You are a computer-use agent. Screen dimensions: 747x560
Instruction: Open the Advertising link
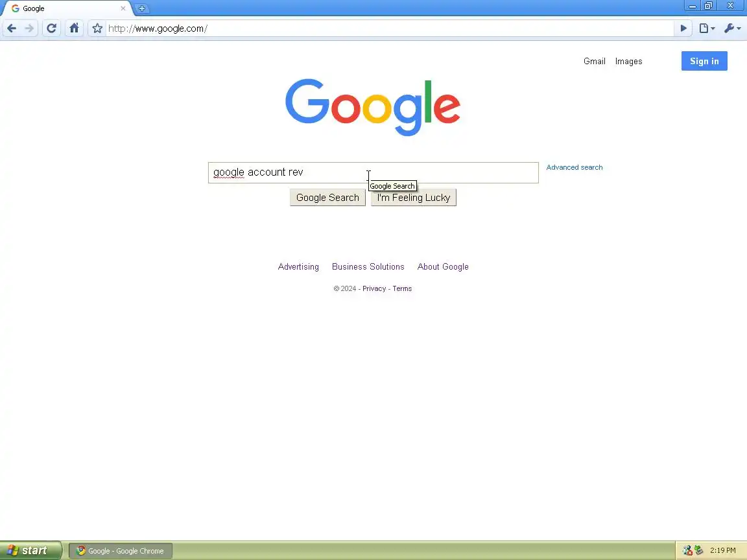298,266
